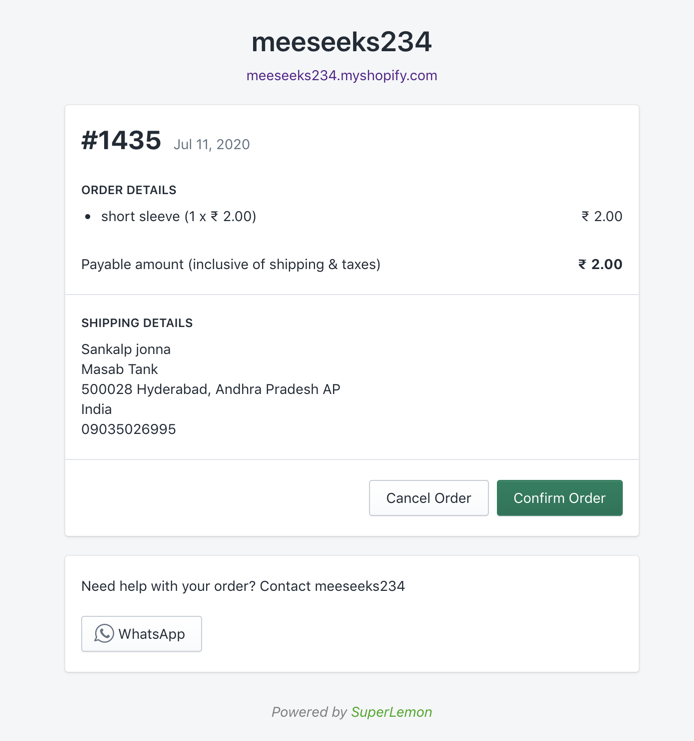This screenshot has height=741, width=694.
Task: Click the Payable amount label text
Action: 231,265
